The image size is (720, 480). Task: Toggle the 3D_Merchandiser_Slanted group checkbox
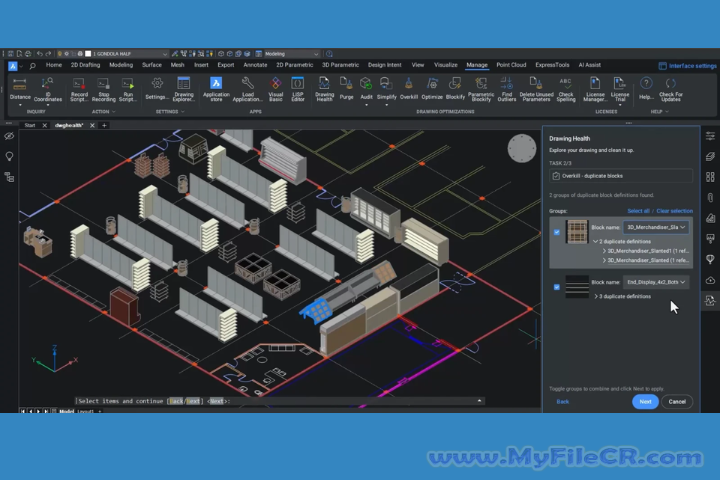[x=557, y=232]
